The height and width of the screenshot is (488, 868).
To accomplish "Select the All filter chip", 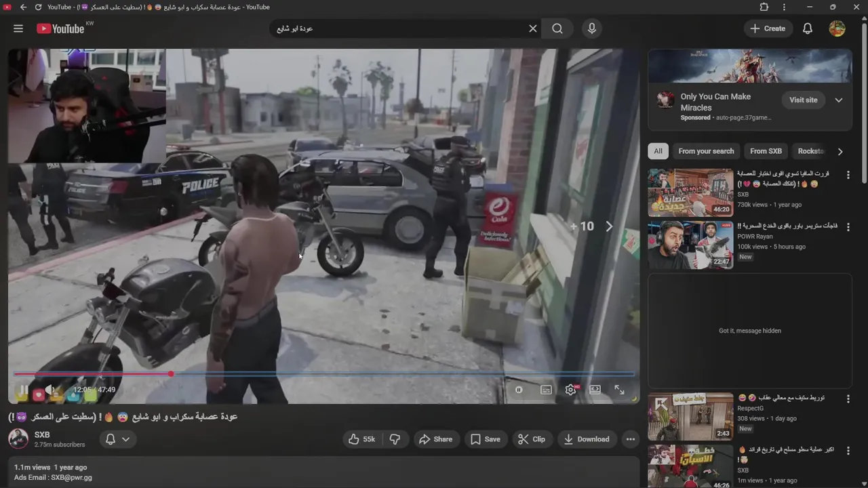I will [658, 151].
